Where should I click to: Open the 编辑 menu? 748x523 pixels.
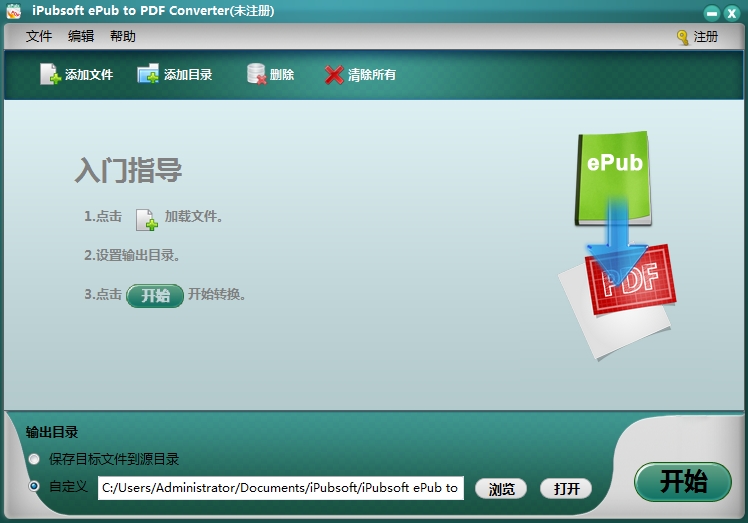(81, 36)
